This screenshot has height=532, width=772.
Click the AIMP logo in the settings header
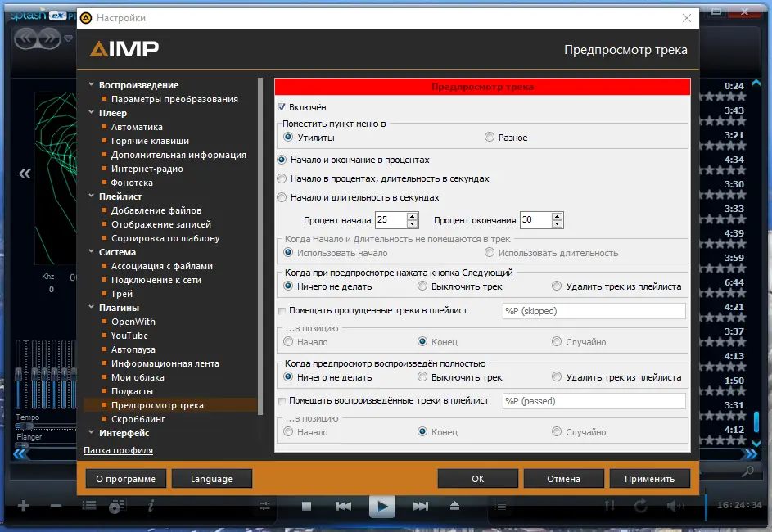[x=124, y=49]
